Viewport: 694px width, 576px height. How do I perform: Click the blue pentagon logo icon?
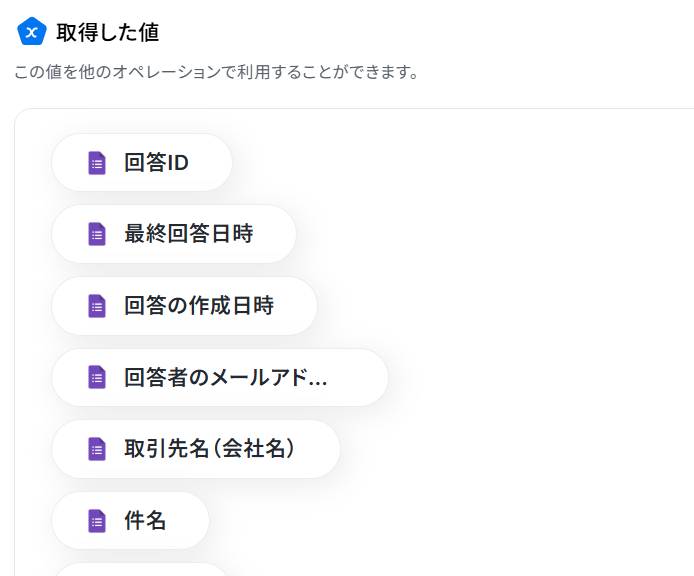click(31, 32)
